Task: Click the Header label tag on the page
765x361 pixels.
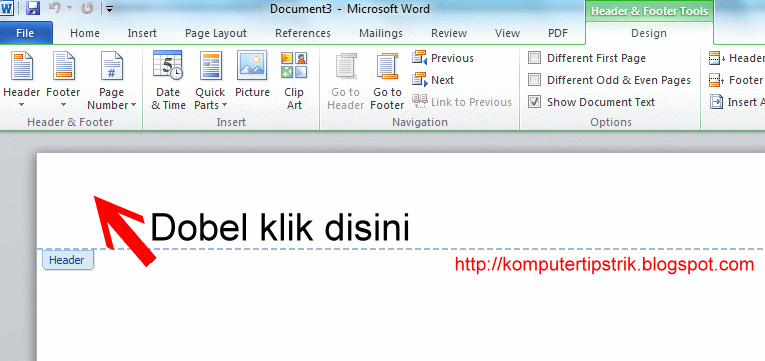Action: coord(68,260)
